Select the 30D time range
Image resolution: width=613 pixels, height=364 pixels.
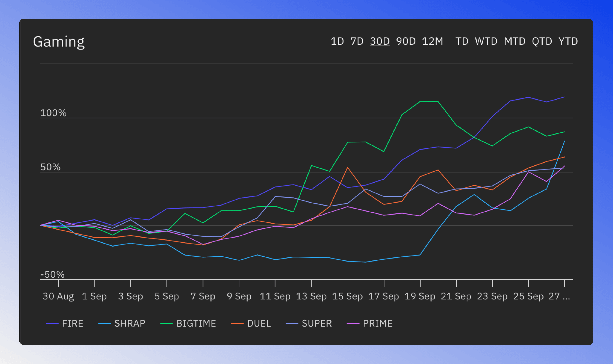380,41
